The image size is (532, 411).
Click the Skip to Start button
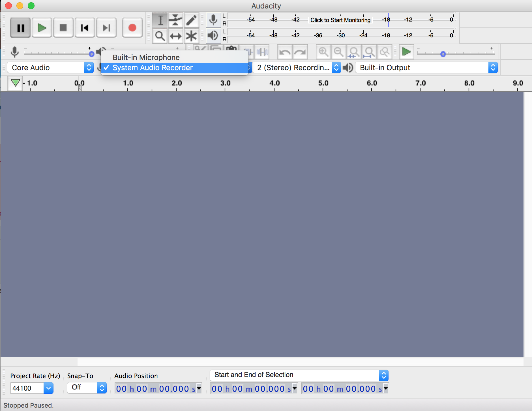(85, 27)
